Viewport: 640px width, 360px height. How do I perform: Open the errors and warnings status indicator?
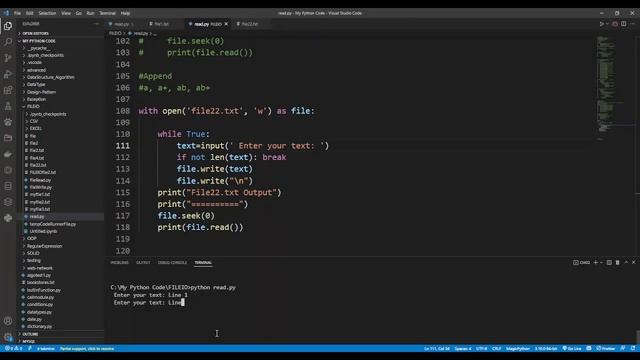point(13,349)
